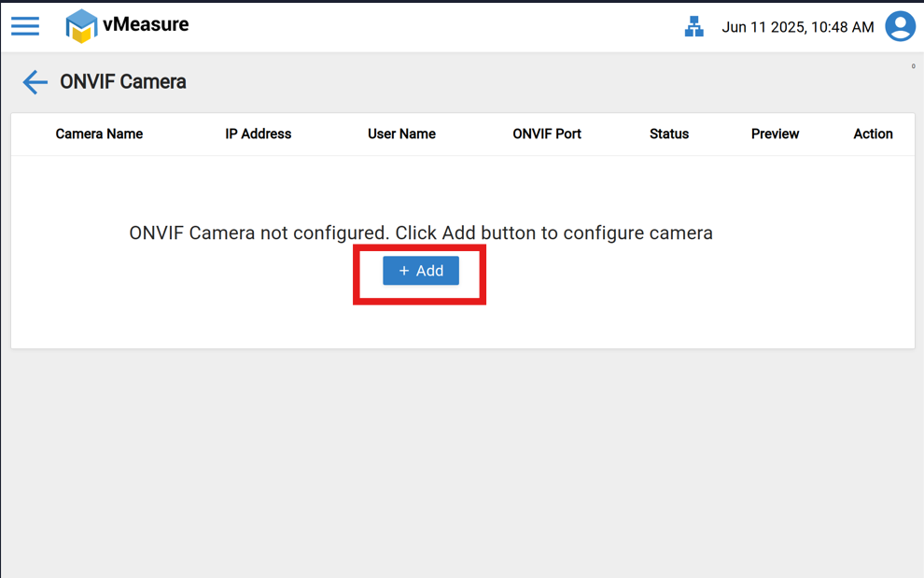Open the network topology icon
The height and width of the screenshot is (578, 924).
click(x=693, y=27)
